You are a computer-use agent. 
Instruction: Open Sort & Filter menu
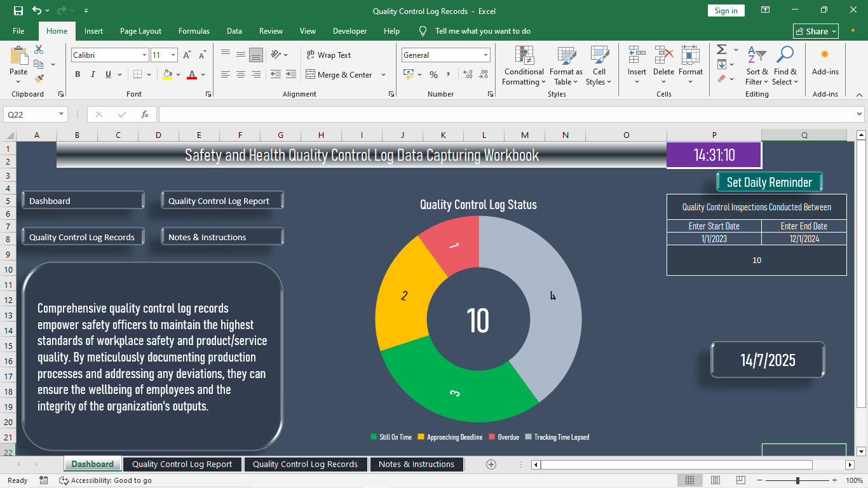(757, 65)
